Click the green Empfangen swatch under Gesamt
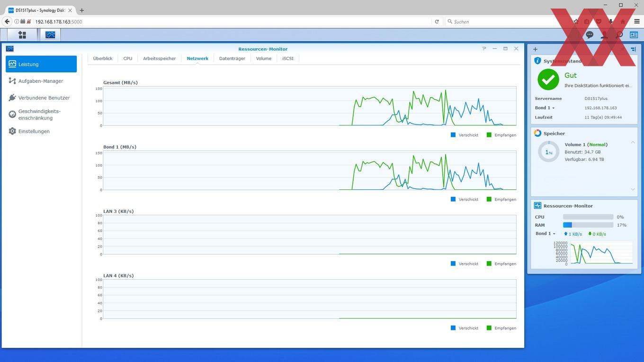The image size is (644, 362). 489,135
